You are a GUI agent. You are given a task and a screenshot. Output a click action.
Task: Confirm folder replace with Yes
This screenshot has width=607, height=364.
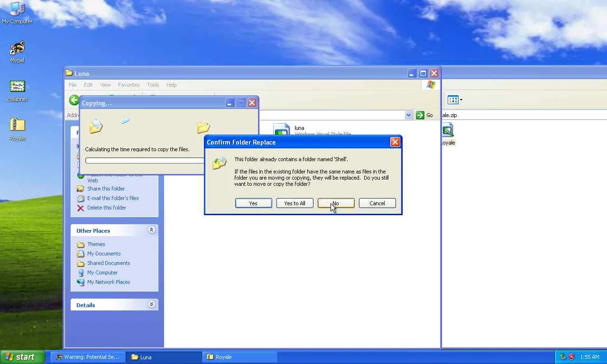click(x=254, y=203)
